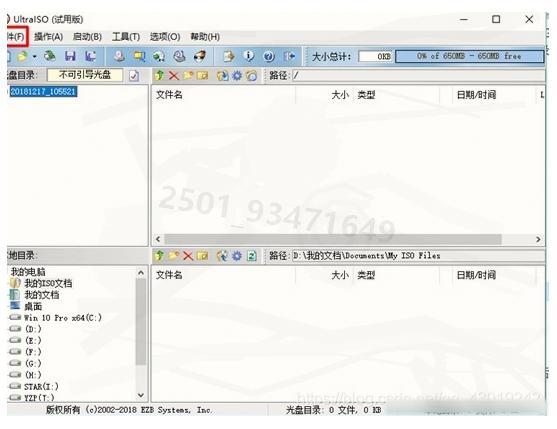Open the 帮助(H) menu
This screenshot has width=557, height=429.
(x=205, y=37)
